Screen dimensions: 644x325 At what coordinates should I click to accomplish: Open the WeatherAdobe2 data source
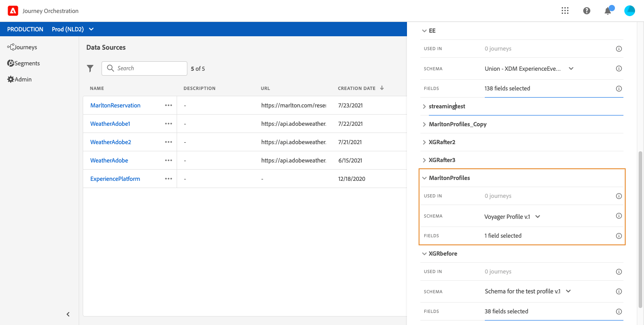(110, 142)
